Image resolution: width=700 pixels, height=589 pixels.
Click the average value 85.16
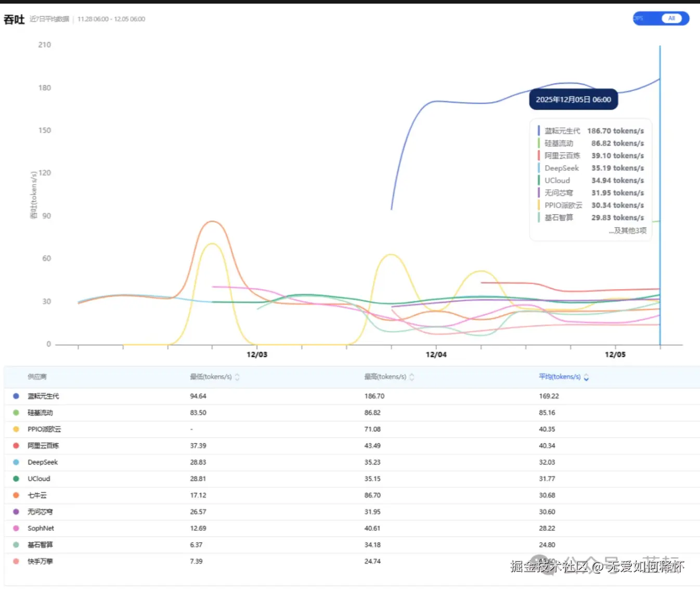pyautogui.click(x=547, y=413)
